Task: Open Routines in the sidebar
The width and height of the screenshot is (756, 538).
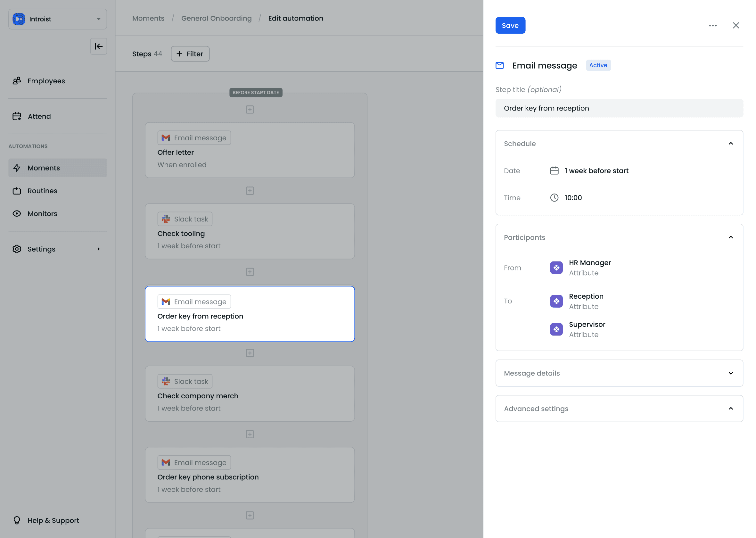Action: (42, 191)
